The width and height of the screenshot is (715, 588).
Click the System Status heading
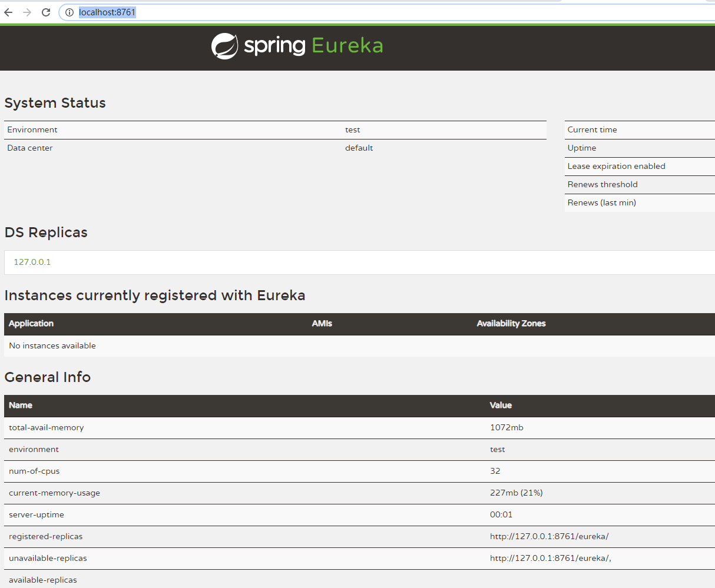pyautogui.click(x=55, y=103)
